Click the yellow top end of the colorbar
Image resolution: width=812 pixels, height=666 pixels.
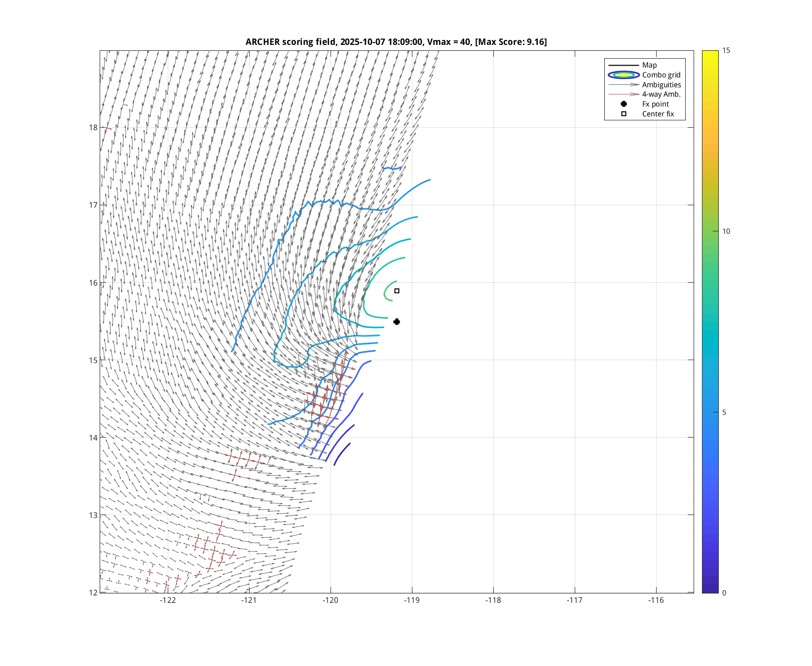(x=710, y=53)
